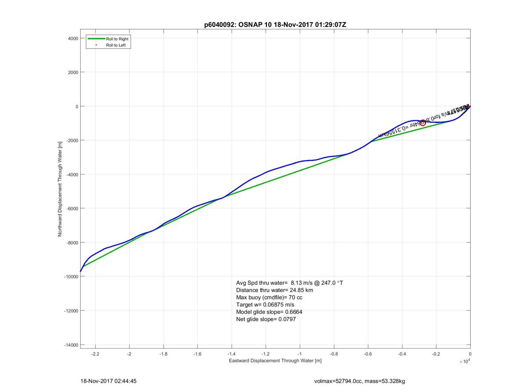
Task: Click the green line sample in legend
Action: tap(96, 39)
